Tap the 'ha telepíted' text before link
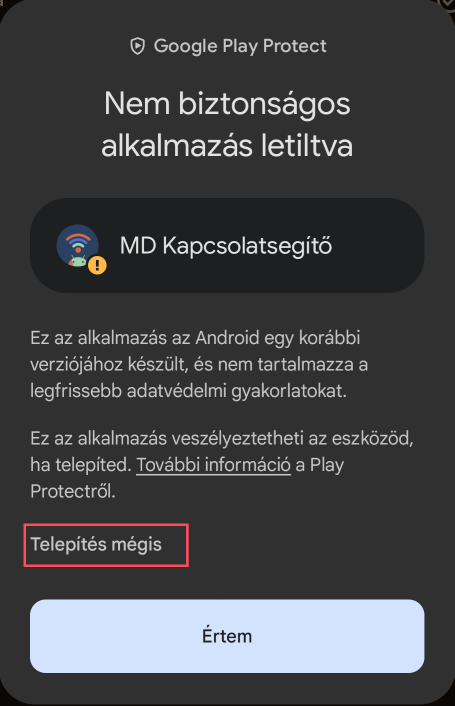Screen dimensions: 455x706 click(x=81, y=465)
